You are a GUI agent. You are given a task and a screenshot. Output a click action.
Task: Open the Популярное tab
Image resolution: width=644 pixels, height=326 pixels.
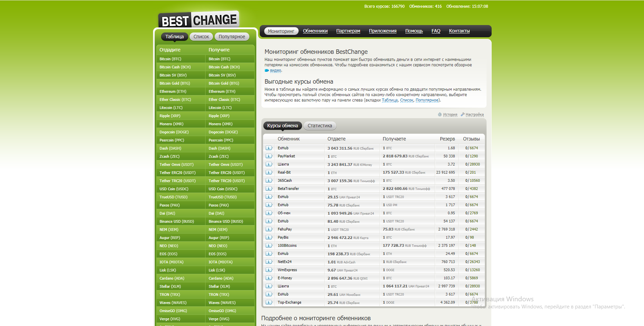coord(232,37)
